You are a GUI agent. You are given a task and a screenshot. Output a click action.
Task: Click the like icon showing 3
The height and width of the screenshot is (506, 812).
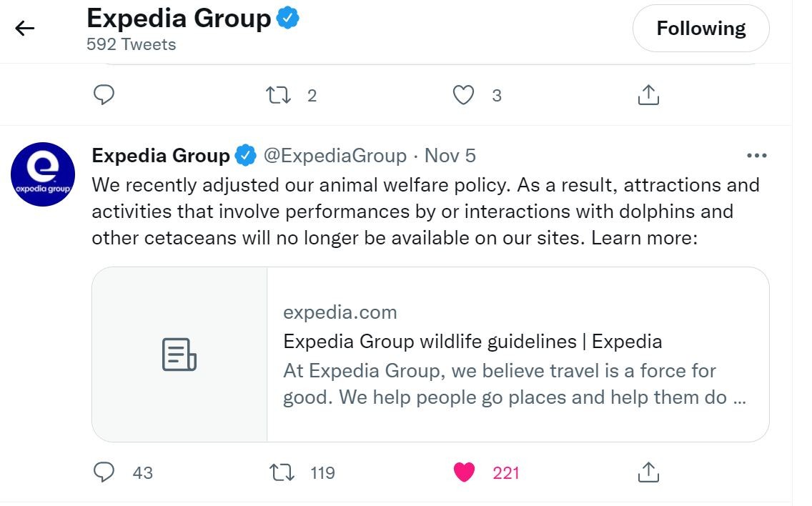click(x=464, y=94)
